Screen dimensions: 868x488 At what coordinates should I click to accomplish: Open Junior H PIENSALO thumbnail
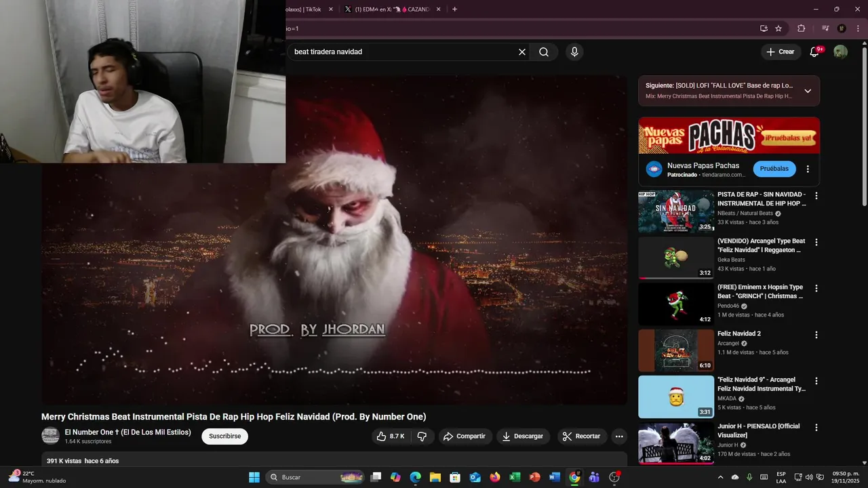[x=676, y=443]
